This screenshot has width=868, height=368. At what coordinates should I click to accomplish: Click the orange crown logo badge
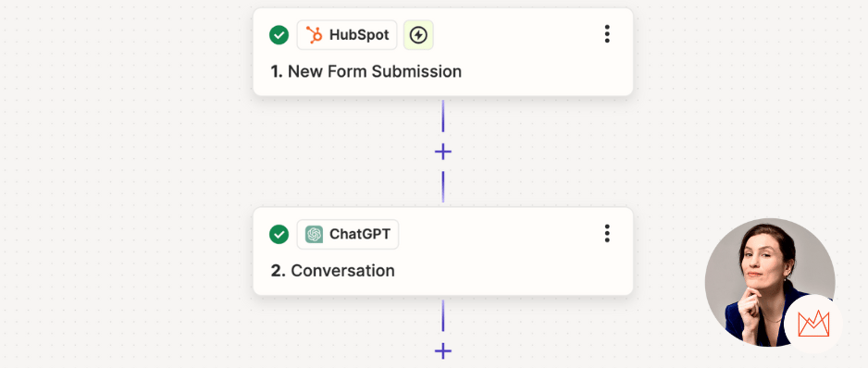(x=813, y=324)
